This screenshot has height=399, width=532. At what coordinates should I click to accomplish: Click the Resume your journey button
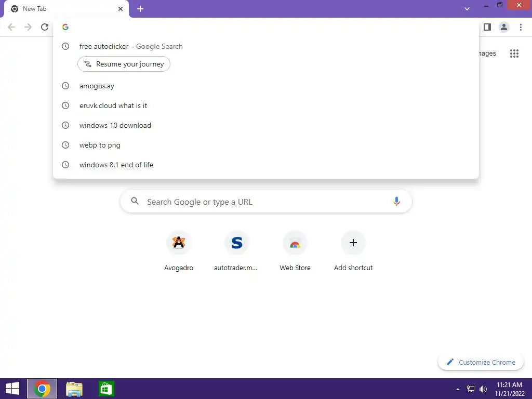pyautogui.click(x=124, y=64)
